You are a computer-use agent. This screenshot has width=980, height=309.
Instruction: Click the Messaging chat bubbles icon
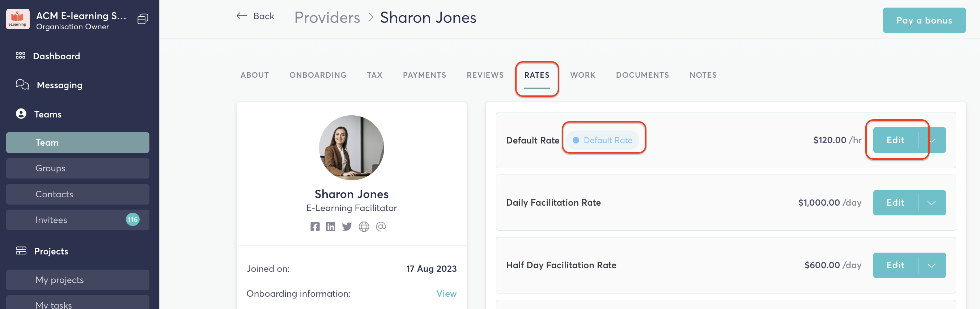(22, 84)
